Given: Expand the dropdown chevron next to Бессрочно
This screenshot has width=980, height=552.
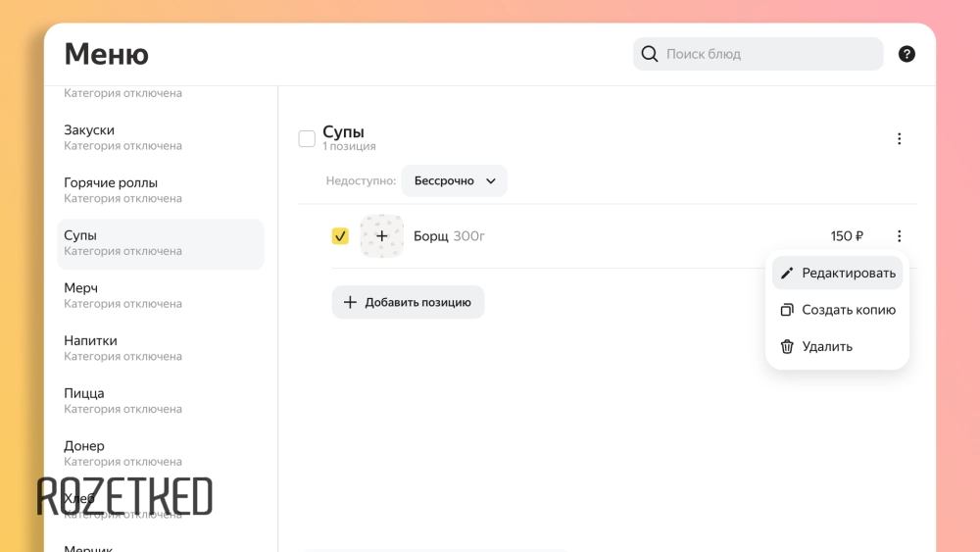Looking at the screenshot, I should coord(491,181).
